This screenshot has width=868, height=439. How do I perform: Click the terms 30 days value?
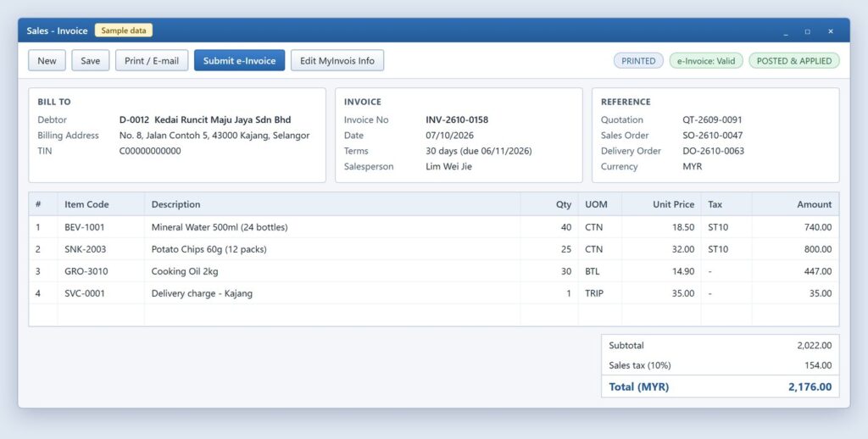click(478, 151)
